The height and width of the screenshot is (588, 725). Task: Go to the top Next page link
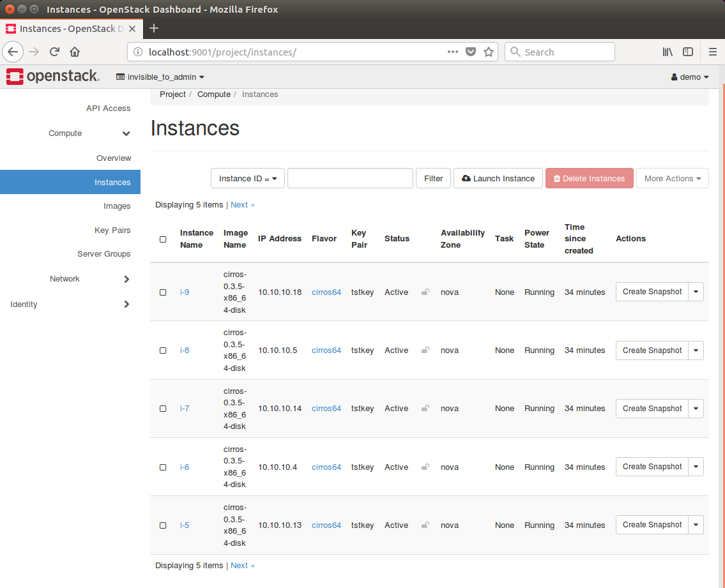242,205
